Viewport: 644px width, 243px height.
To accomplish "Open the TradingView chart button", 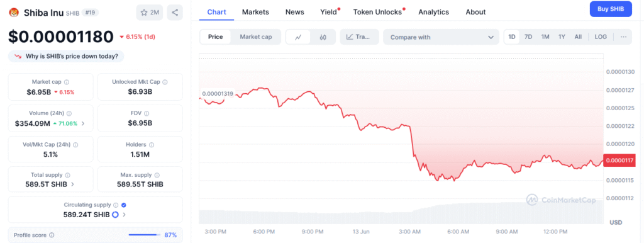I will [359, 37].
